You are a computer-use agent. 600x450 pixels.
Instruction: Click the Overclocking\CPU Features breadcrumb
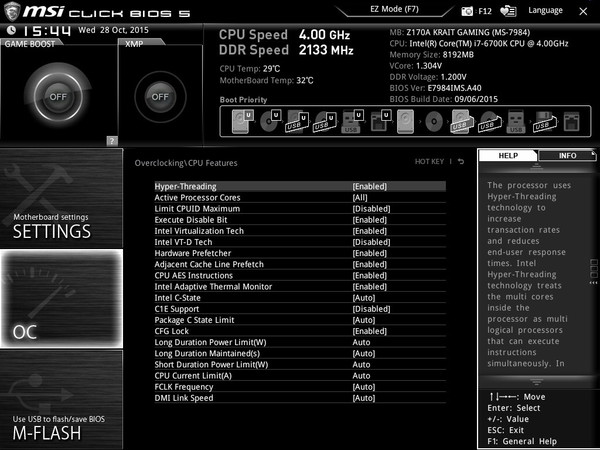coord(186,163)
